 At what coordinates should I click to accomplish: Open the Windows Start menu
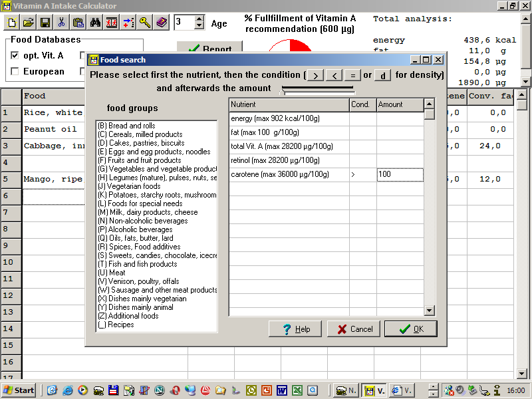point(19,390)
